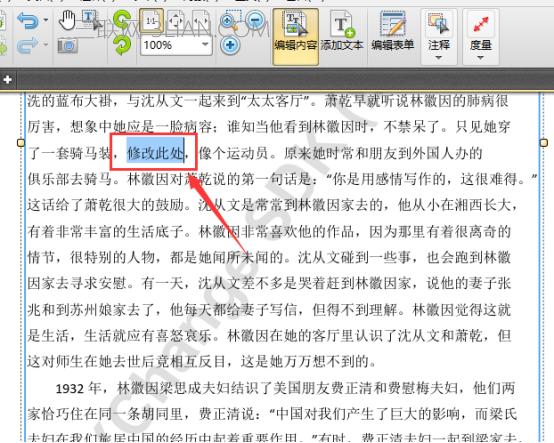The width and height of the screenshot is (554, 443).
Task: Rotate the page clockwise
Action: click(122, 46)
